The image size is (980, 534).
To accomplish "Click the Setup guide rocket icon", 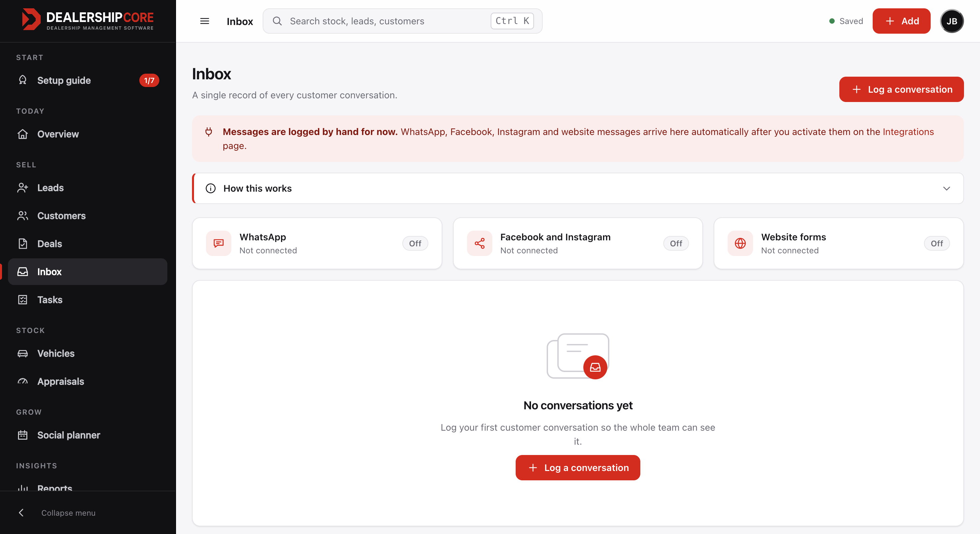I will [x=23, y=80].
